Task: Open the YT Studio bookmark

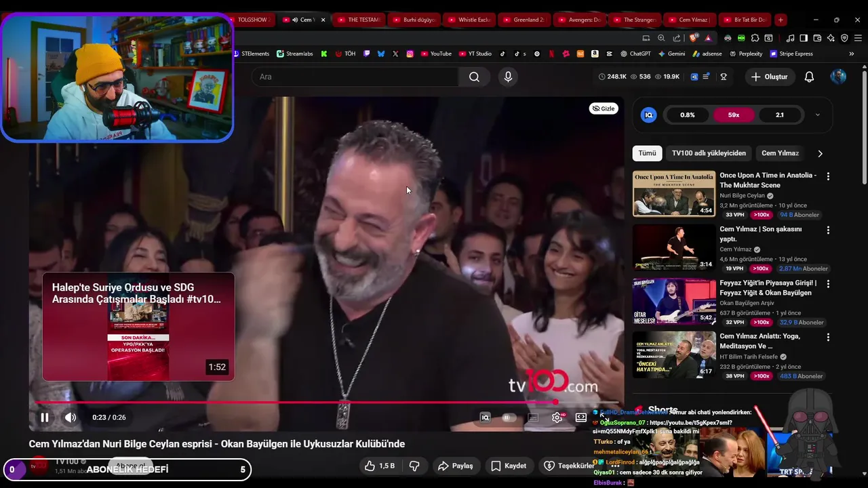Action: [475, 54]
